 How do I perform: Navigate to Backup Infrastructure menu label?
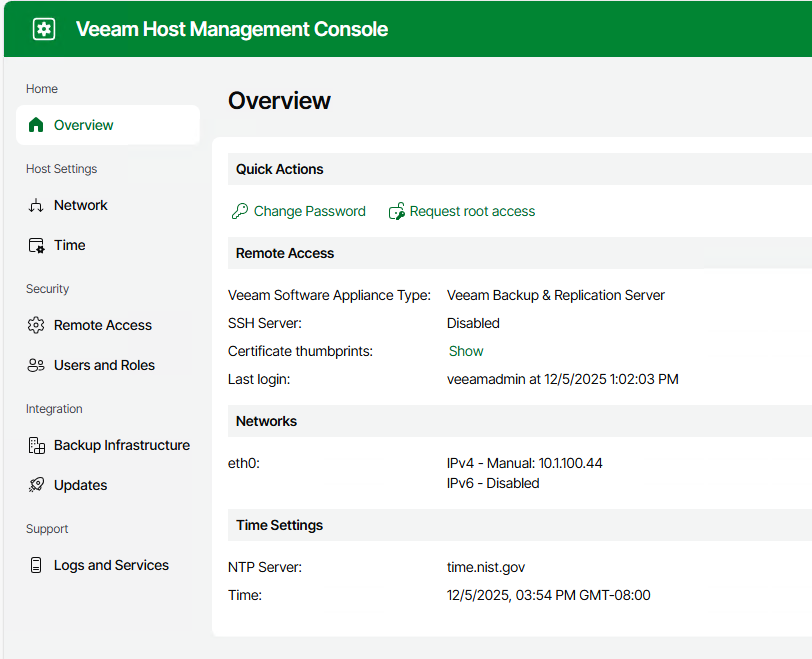(x=122, y=445)
